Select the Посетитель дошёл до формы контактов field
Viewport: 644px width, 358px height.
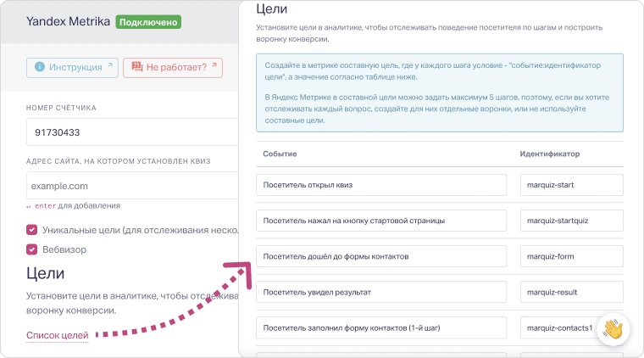click(380, 256)
